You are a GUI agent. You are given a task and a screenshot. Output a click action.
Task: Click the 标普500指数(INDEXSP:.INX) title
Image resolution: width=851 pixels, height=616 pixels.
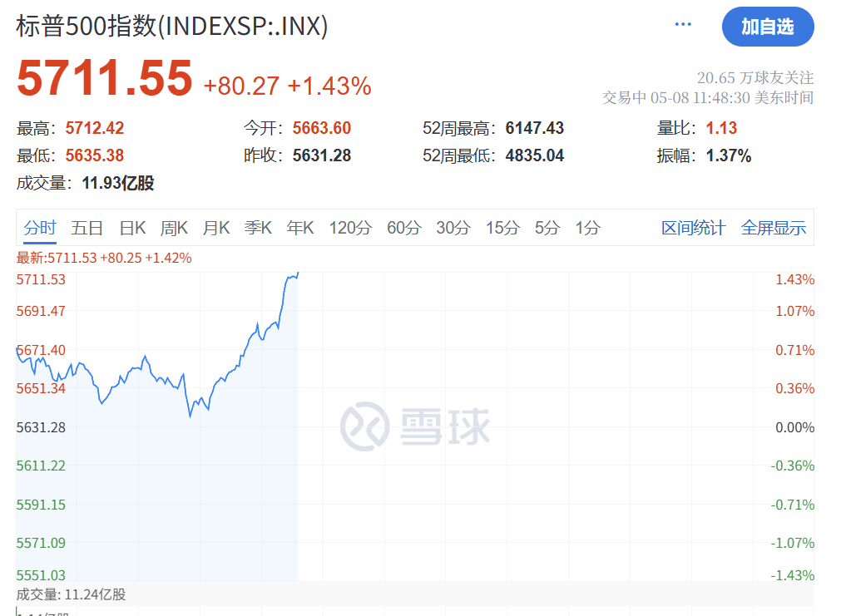[172, 26]
